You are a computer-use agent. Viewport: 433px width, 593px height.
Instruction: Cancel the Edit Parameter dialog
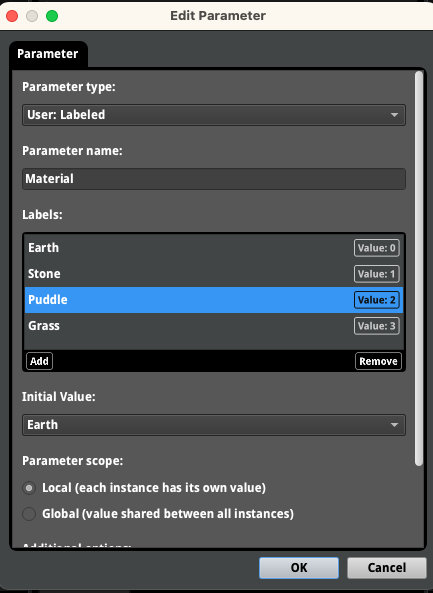point(387,568)
